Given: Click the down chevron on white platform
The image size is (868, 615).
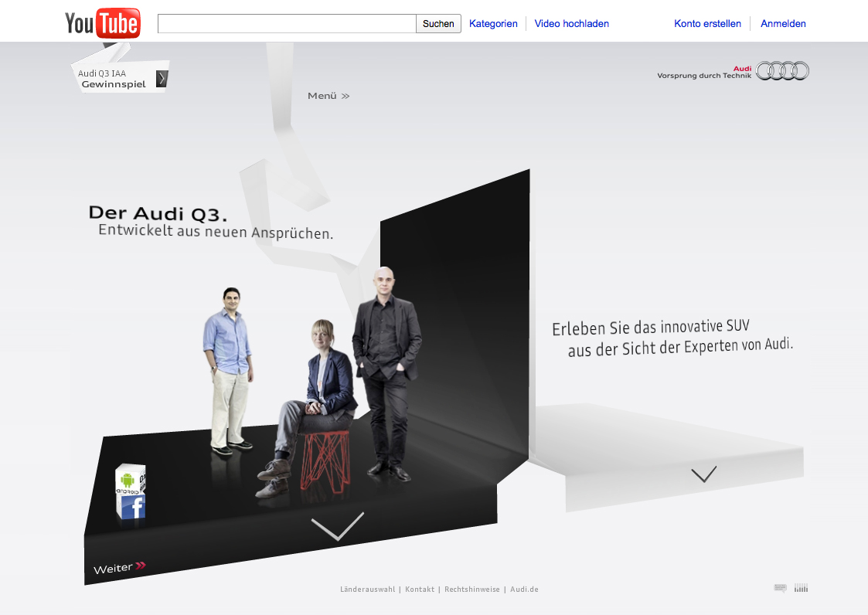Looking at the screenshot, I should (x=704, y=474).
